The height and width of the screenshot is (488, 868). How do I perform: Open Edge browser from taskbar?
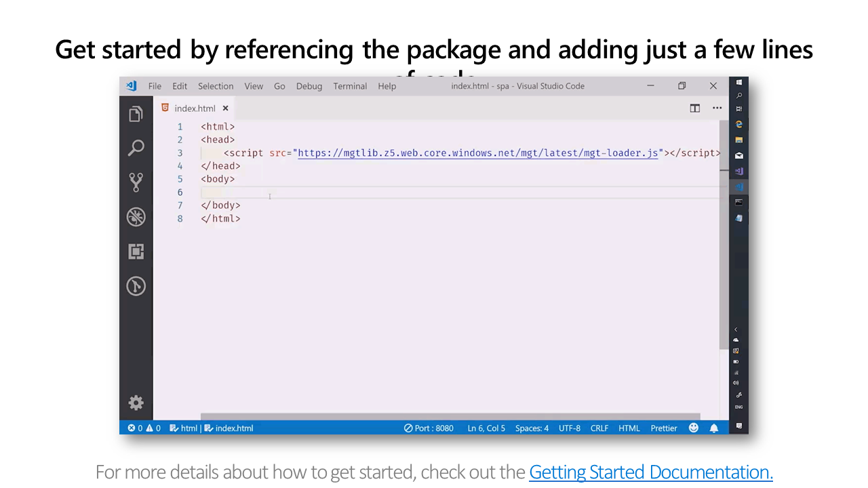point(738,124)
